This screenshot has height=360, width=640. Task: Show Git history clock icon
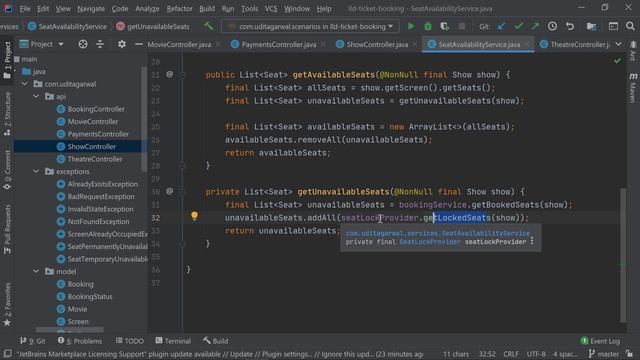(552, 27)
